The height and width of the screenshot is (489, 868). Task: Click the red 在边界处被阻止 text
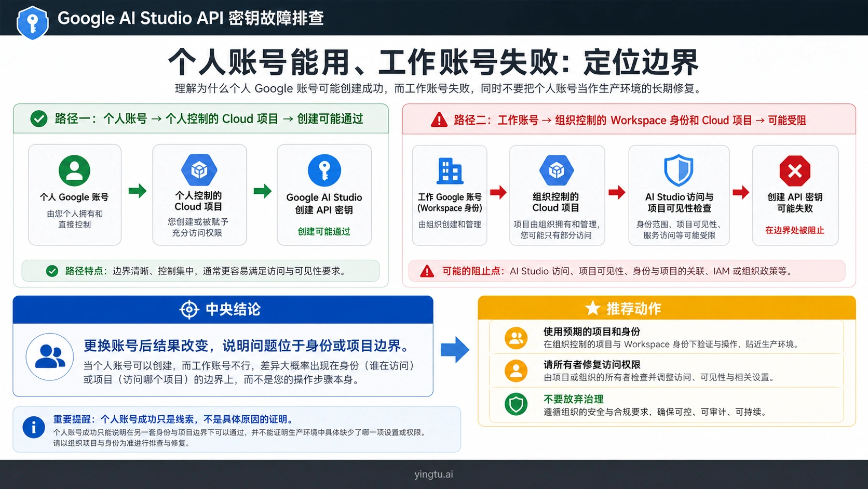tap(795, 230)
